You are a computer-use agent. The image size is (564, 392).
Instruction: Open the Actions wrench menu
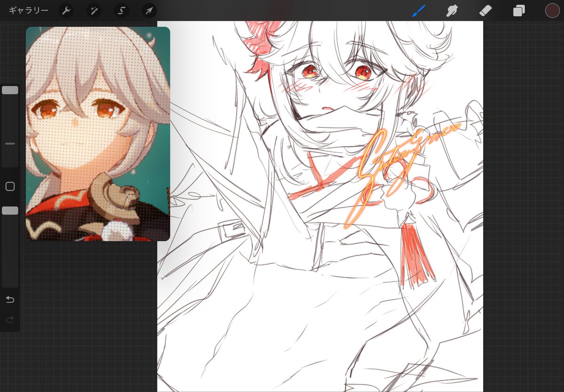[66, 10]
